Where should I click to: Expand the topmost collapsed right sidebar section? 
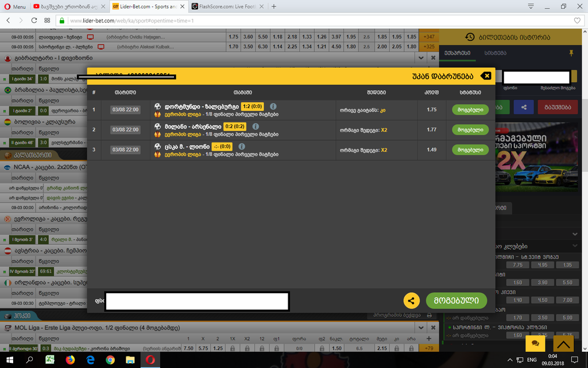click(575, 234)
